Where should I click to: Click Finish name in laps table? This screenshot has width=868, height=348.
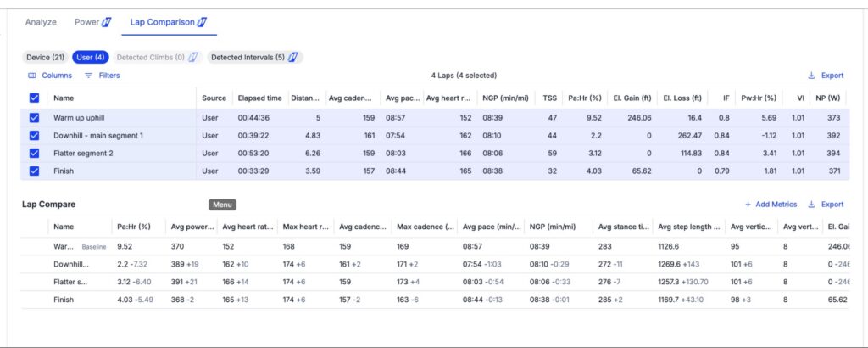64,171
